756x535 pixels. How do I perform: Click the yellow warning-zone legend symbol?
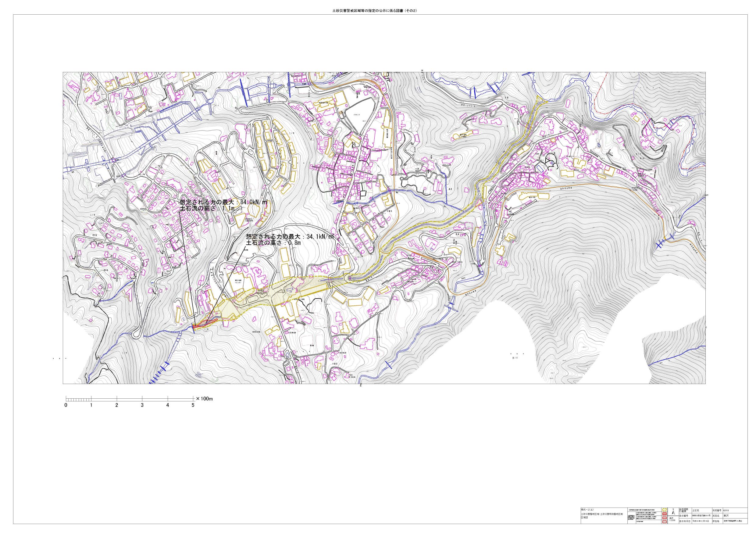pyautogui.click(x=665, y=510)
